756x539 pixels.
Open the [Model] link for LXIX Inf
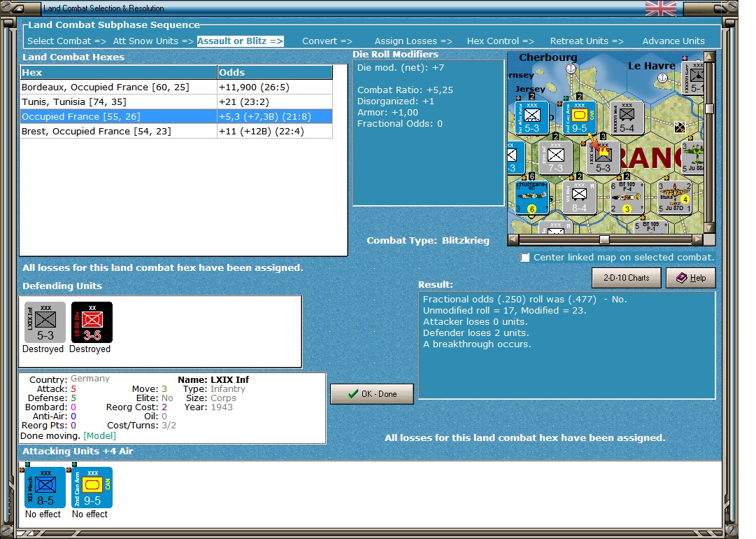100,435
